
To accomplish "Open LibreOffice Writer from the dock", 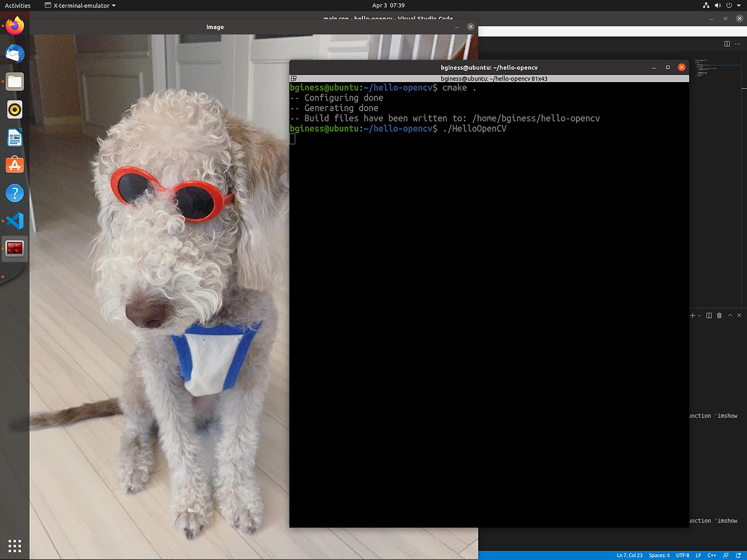I will point(14,137).
